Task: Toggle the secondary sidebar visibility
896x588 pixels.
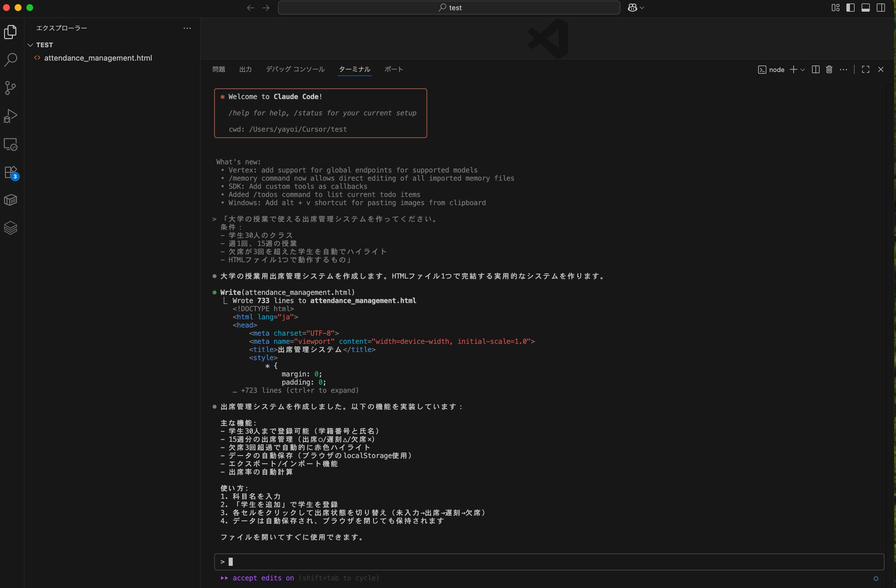Action: (x=881, y=8)
